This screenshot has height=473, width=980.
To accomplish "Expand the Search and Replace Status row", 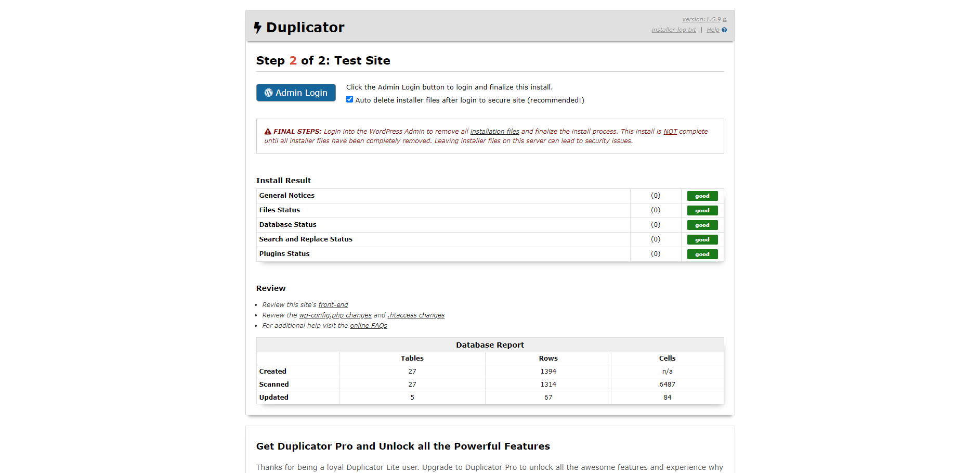I will 490,239.
